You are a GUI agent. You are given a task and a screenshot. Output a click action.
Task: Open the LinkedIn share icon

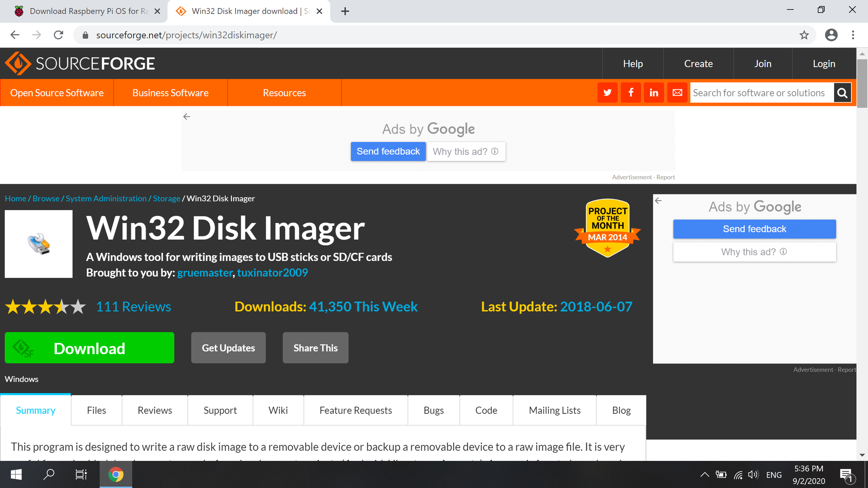coord(654,93)
